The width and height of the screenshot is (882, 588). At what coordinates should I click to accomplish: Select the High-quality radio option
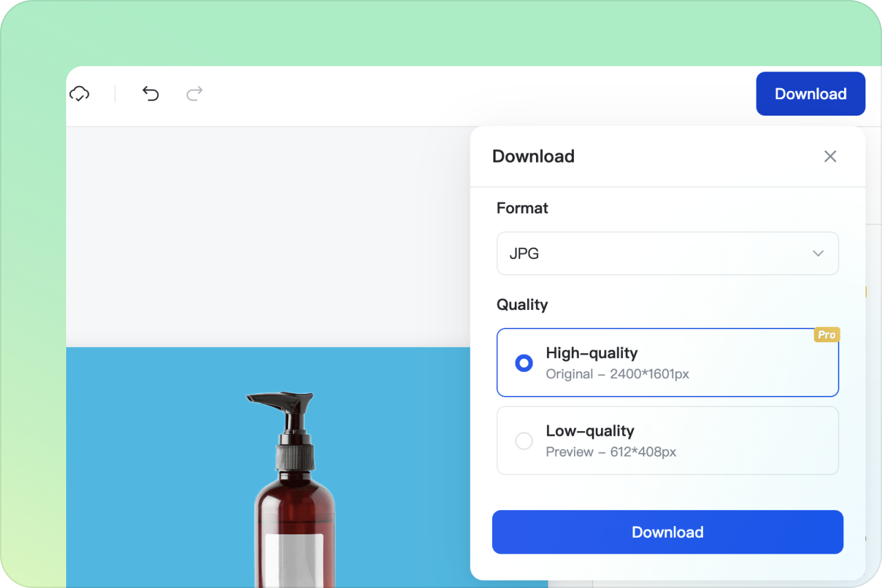[524, 363]
